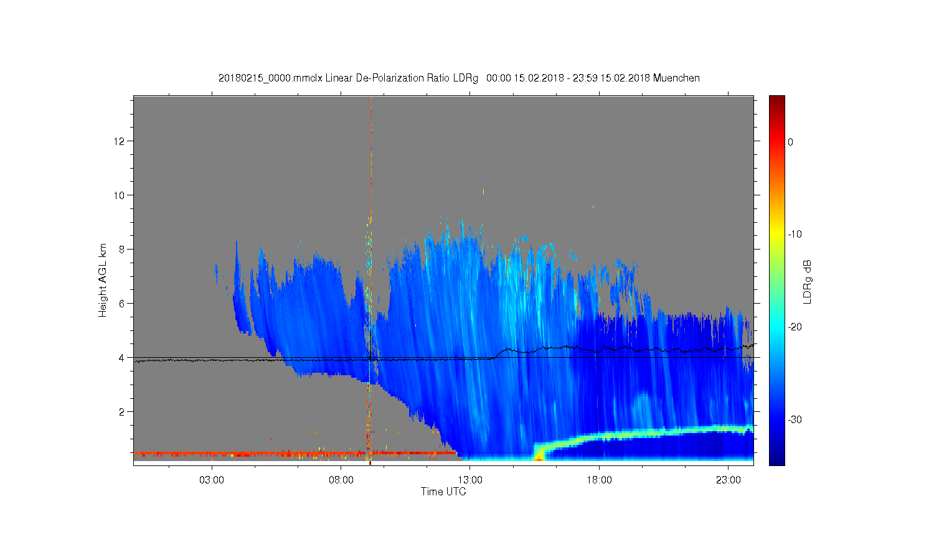Click the colorbar label '0'
934x560 pixels.
click(791, 142)
